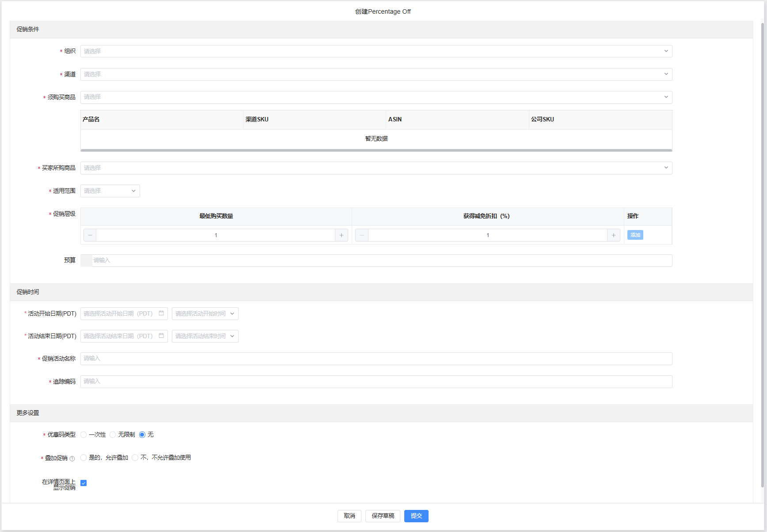This screenshot has height=532, width=767.
Task: Click the 提交 button
Action: [x=416, y=516]
